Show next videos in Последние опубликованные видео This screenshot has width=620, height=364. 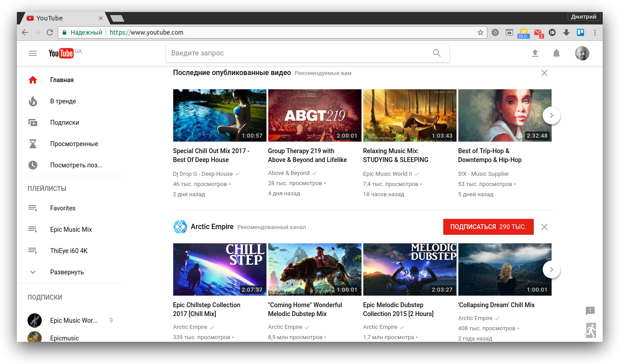click(x=552, y=115)
